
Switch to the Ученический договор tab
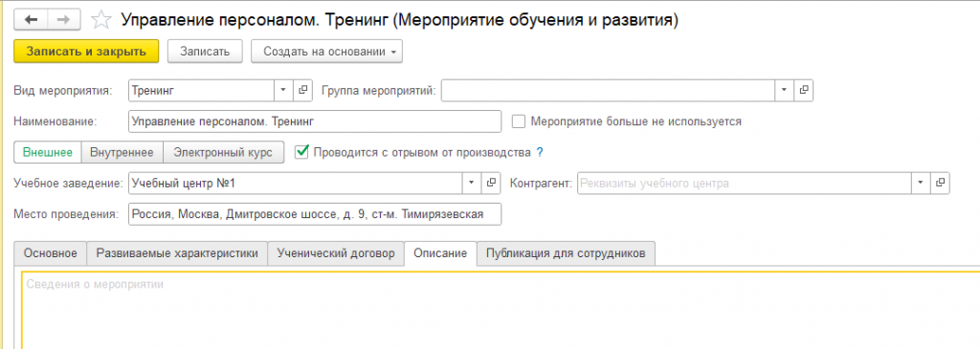pos(336,253)
